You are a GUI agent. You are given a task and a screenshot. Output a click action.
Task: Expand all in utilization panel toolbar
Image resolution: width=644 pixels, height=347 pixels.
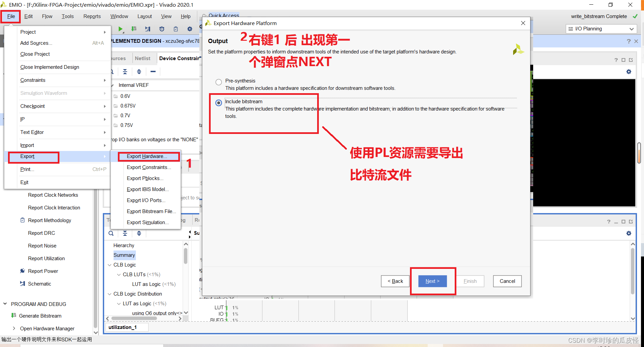[139, 233]
